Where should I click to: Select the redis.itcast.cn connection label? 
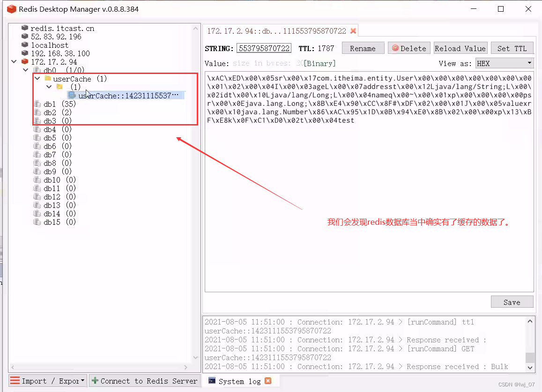(63, 29)
